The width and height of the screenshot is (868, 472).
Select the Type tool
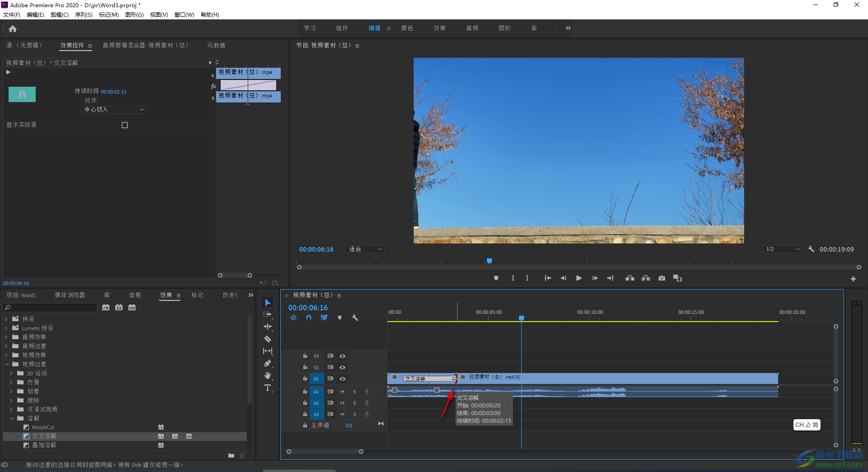pyautogui.click(x=268, y=388)
